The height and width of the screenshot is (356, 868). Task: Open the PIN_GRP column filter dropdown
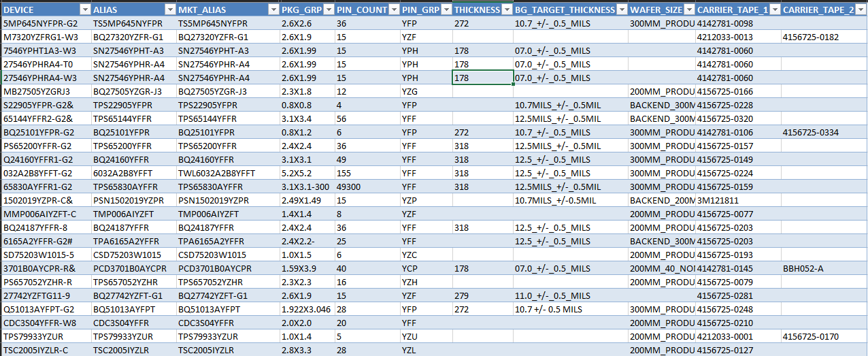coord(446,10)
